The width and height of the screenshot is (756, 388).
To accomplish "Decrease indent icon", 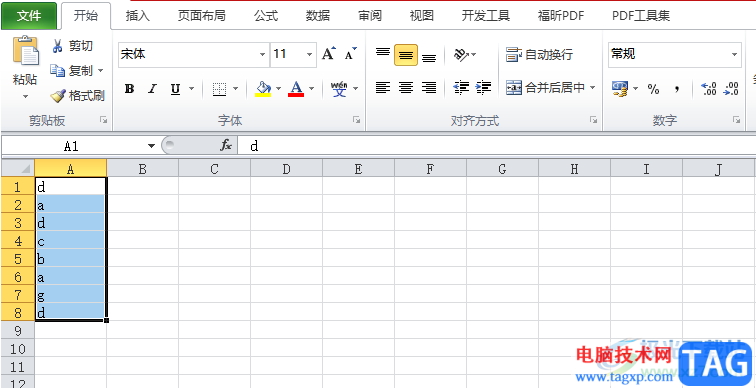I will (x=461, y=88).
